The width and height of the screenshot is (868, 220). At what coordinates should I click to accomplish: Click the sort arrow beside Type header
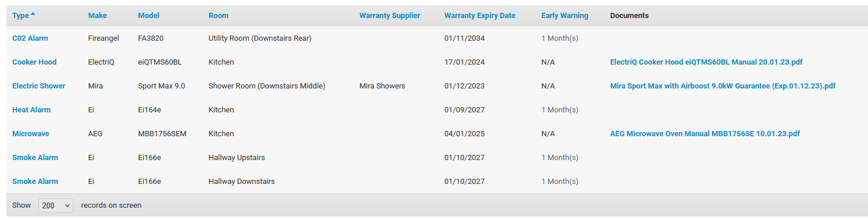point(33,15)
